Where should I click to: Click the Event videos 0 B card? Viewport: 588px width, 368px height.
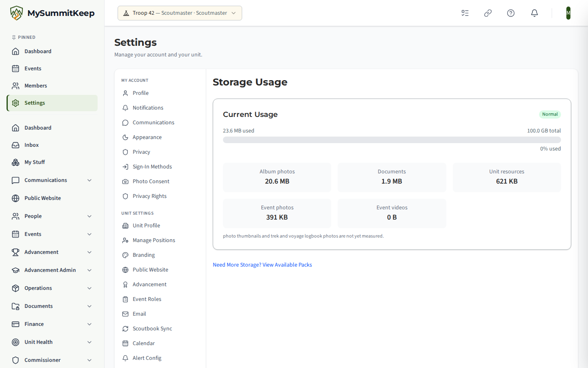392,213
